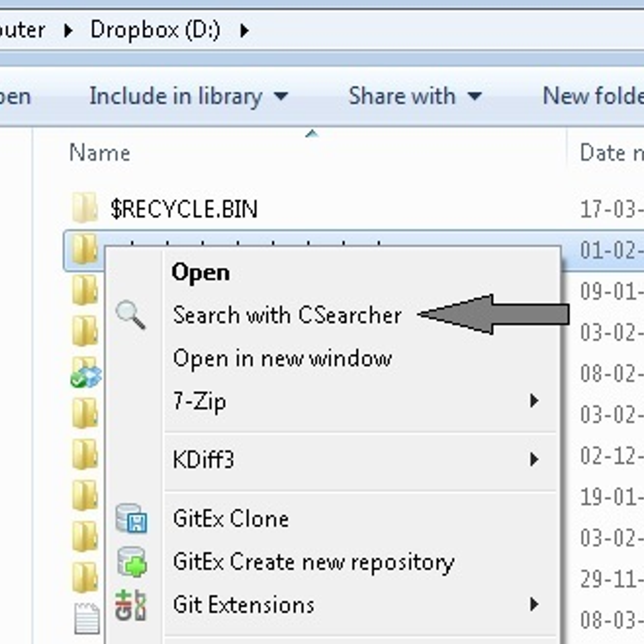Open the Include in library dropdown
The image size is (644, 644).
coord(188,97)
